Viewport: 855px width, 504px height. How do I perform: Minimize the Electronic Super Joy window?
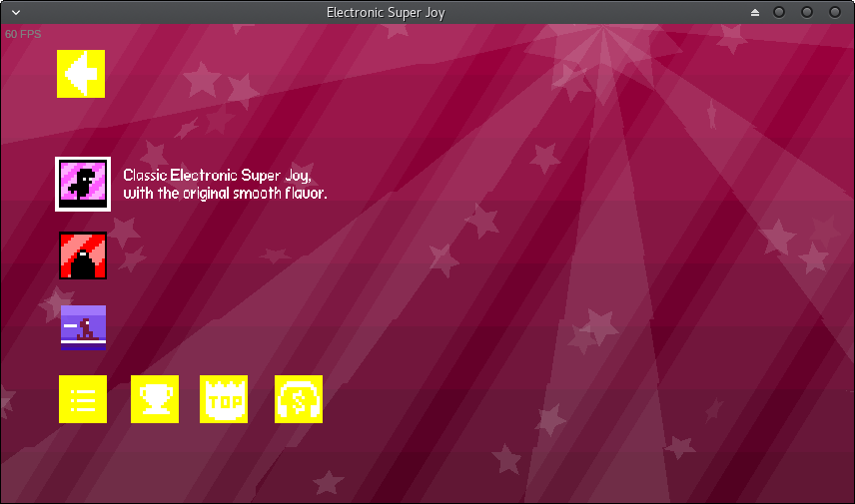[779, 12]
